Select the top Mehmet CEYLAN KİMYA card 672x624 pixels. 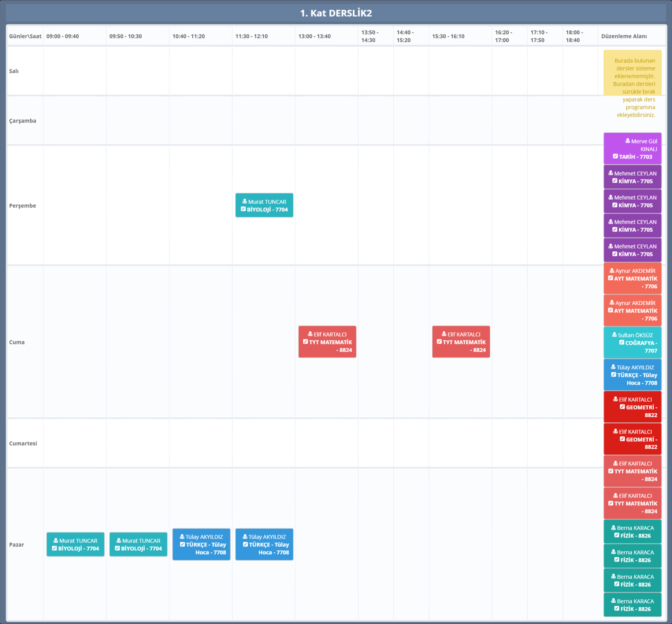pyautogui.click(x=632, y=177)
